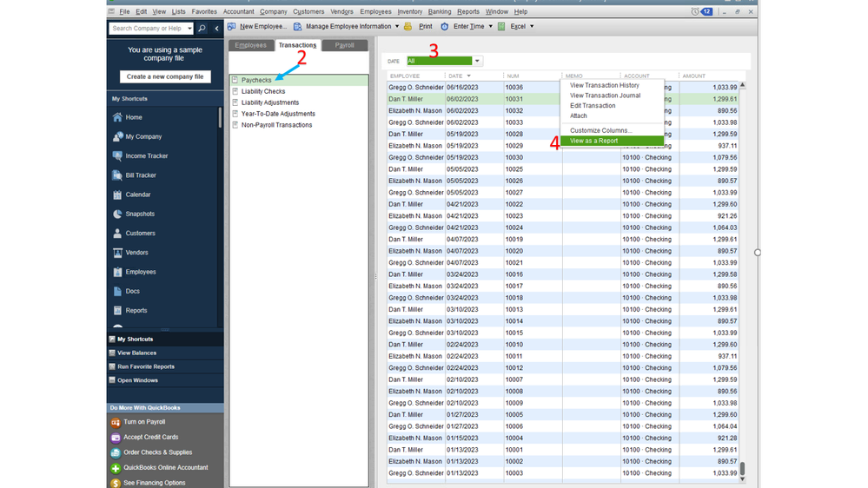This screenshot has width=868, height=488.
Task: Open Snapshots shortcut icon
Action: (117, 214)
